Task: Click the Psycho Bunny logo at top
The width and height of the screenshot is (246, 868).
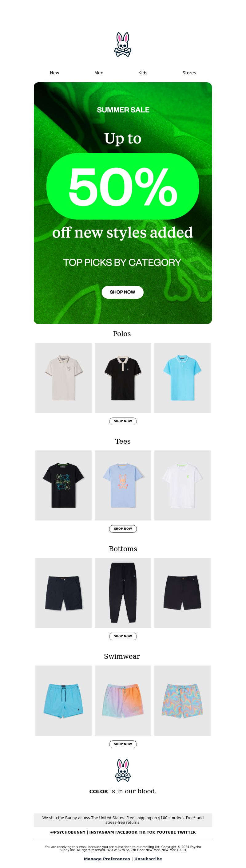Action: click(123, 45)
